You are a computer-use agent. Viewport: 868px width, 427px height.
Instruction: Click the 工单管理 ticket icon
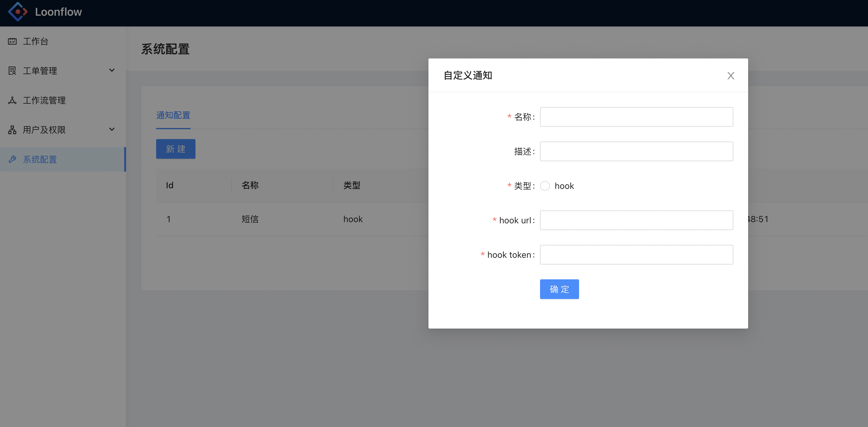point(13,71)
